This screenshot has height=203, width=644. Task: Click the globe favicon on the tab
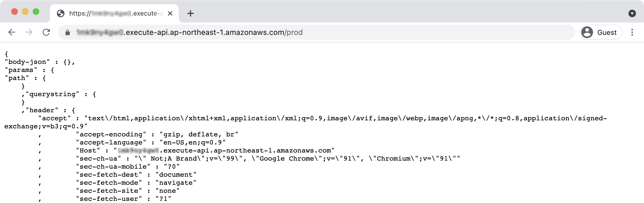61,13
